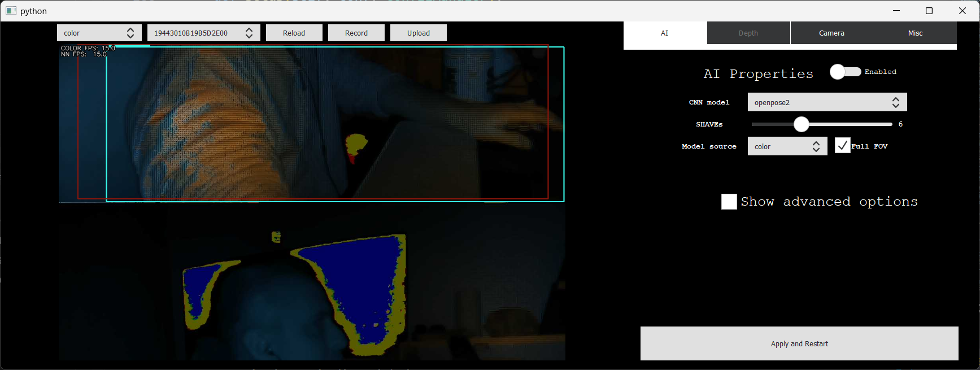Screen dimensions: 980x370
Task: Click the Record button
Action: pos(356,33)
